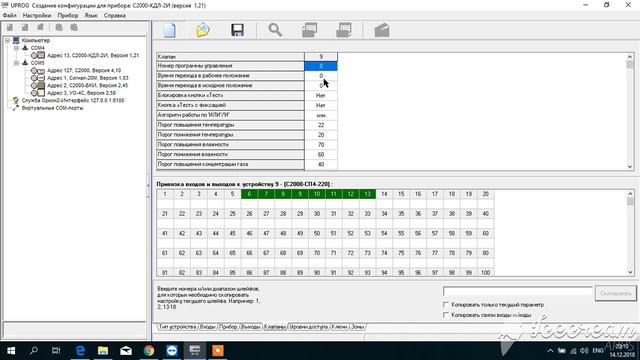Switch to Входы tab
This screenshot has height=360, width=640.
[x=207, y=327]
